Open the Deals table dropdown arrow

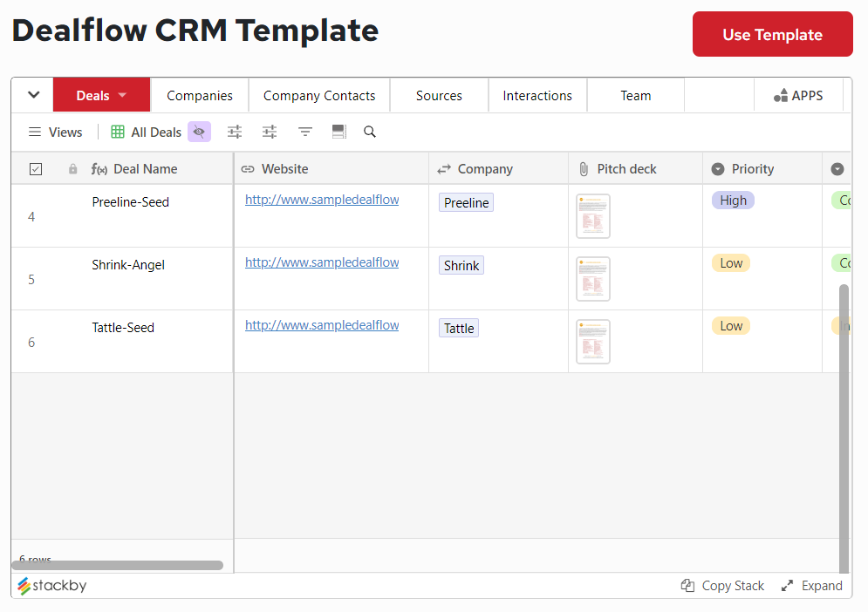point(122,94)
